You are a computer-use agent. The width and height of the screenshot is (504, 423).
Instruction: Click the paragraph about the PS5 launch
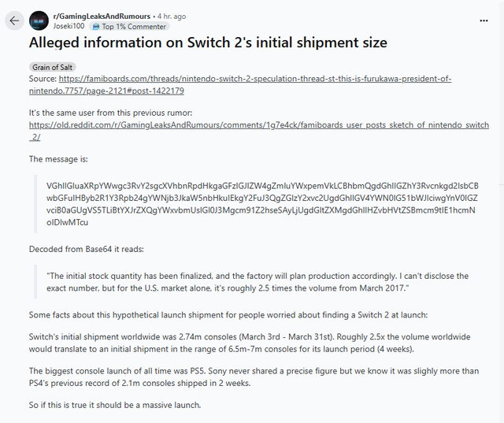coord(254,377)
